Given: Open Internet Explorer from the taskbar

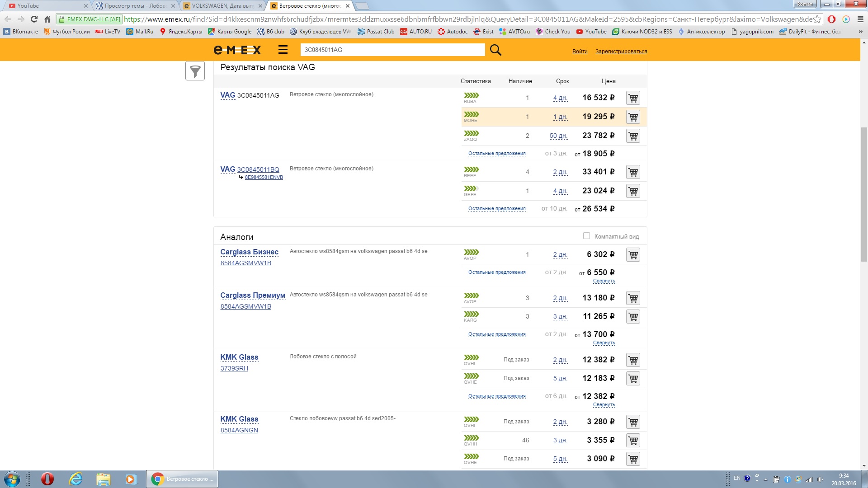Looking at the screenshot, I should click(75, 479).
